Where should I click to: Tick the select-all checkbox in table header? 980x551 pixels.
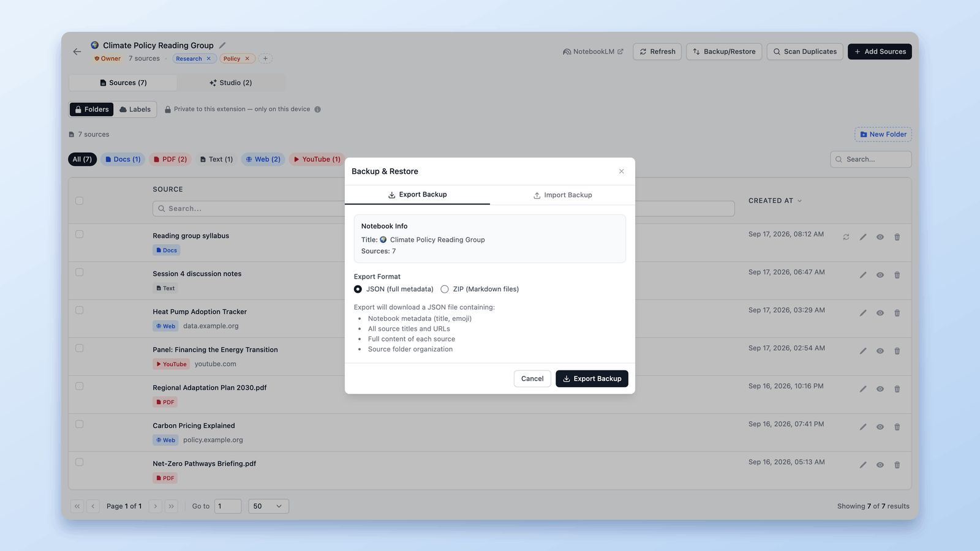tap(79, 201)
